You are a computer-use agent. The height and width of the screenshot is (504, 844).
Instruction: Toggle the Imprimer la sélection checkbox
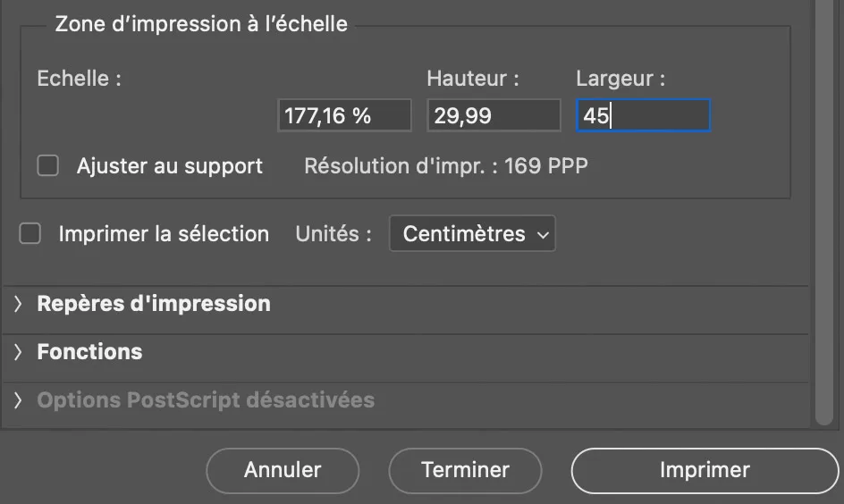pos(30,234)
